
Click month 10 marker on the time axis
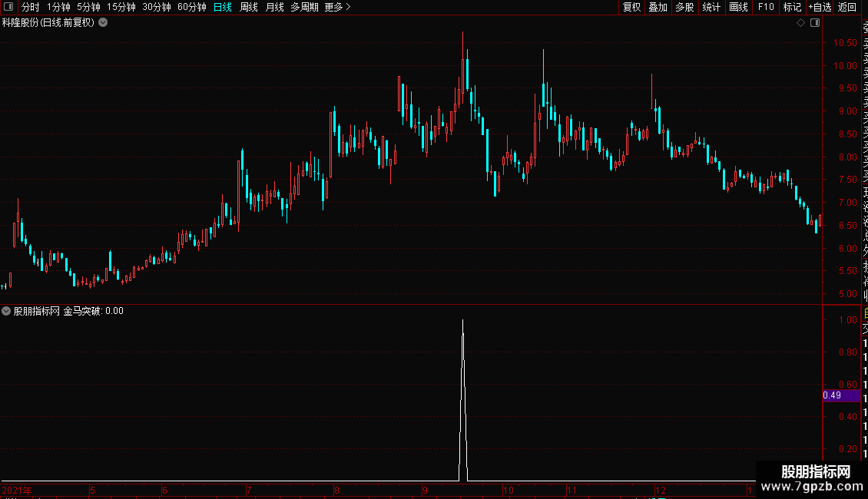coord(509,490)
